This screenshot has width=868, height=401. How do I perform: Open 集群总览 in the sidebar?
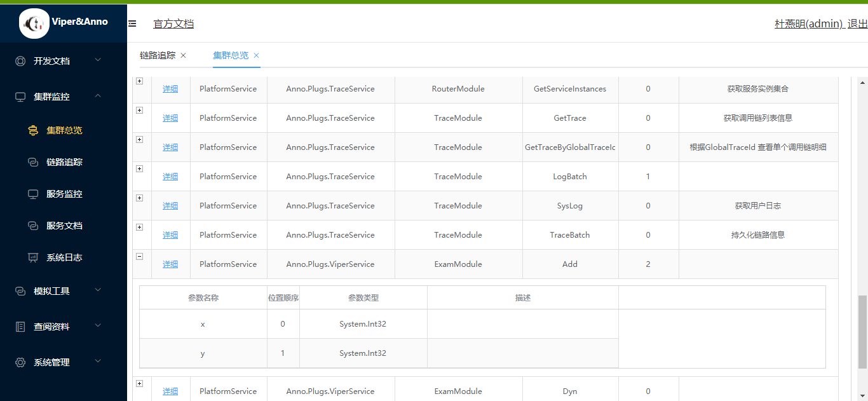pyautogui.click(x=64, y=130)
